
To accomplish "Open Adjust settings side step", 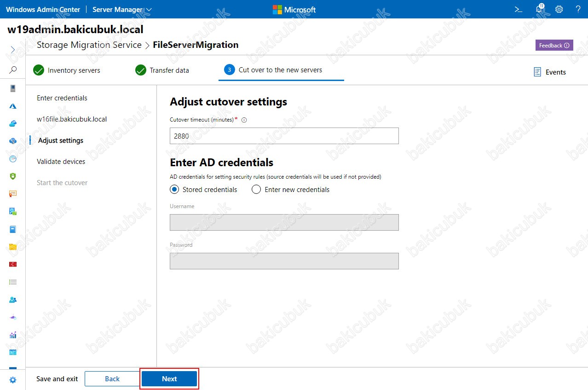I will [x=61, y=140].
